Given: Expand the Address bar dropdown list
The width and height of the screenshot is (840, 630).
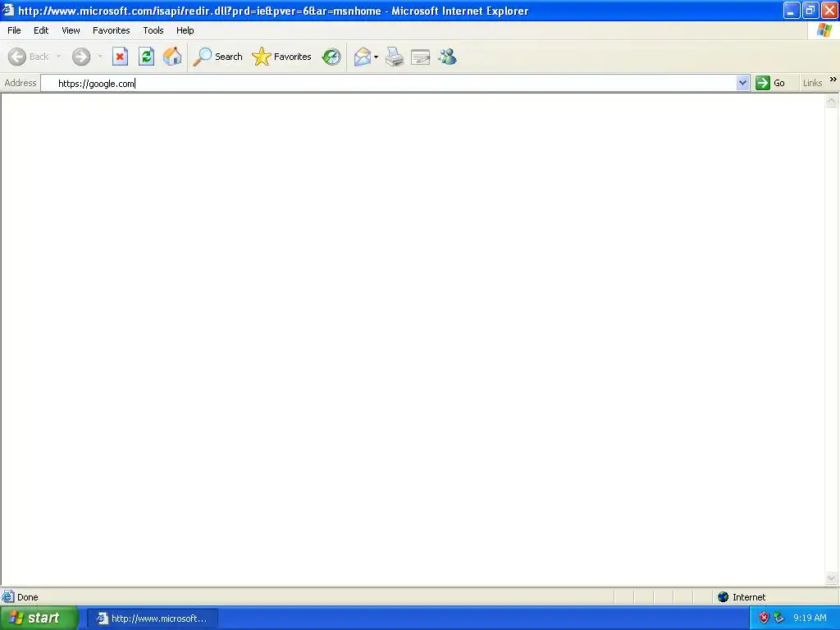Looking at the screenshot, I should click(742, 83).
